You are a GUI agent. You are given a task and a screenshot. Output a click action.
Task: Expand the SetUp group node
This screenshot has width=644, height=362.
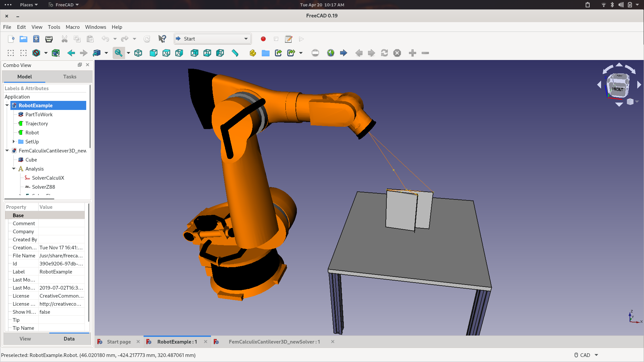[x=14, y=141]
